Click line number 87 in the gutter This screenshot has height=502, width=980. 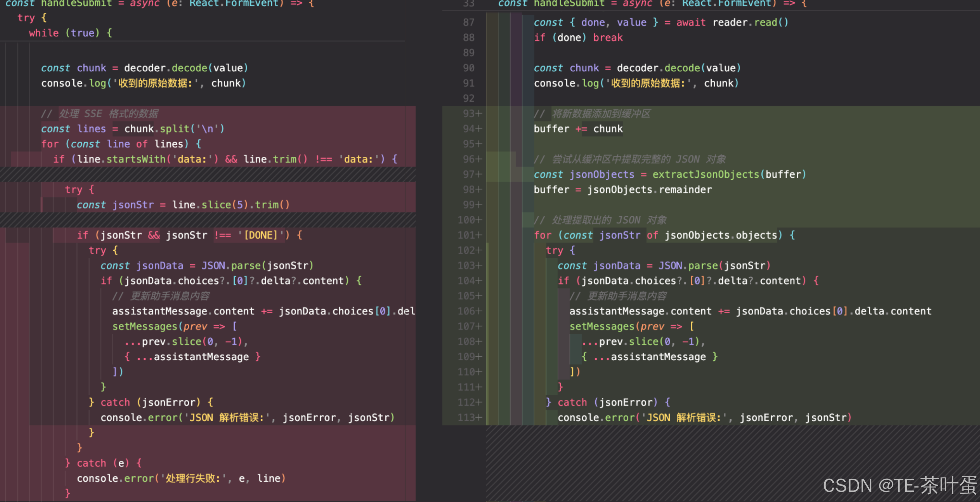pyautogui.click(x=468, y=23)
